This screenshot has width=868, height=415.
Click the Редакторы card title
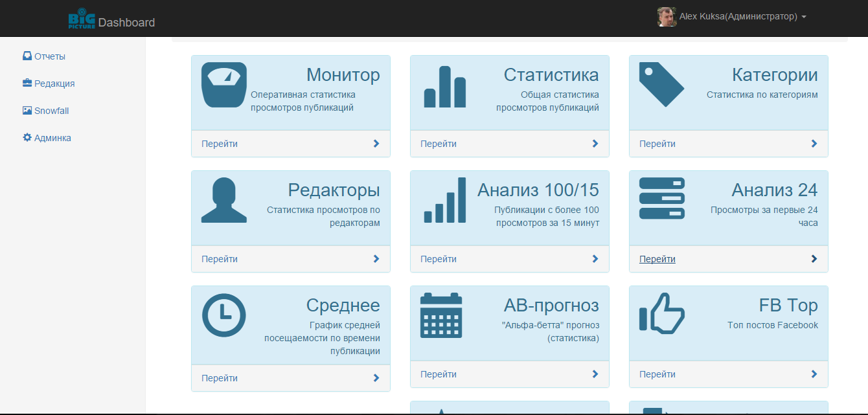(334, 190)
